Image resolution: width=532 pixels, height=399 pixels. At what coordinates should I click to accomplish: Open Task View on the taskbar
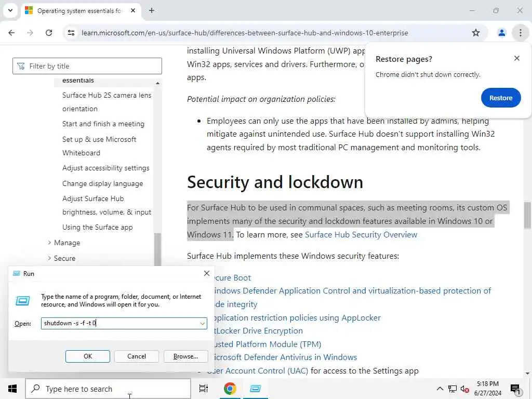pos(204,389)
